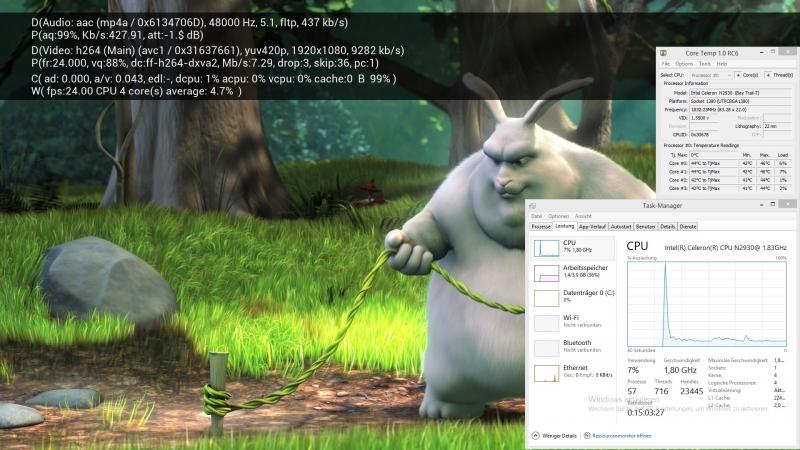Open the Help menu in Core Temp
The width and height of the screenshot is (800, 450).
click(721, 64)
